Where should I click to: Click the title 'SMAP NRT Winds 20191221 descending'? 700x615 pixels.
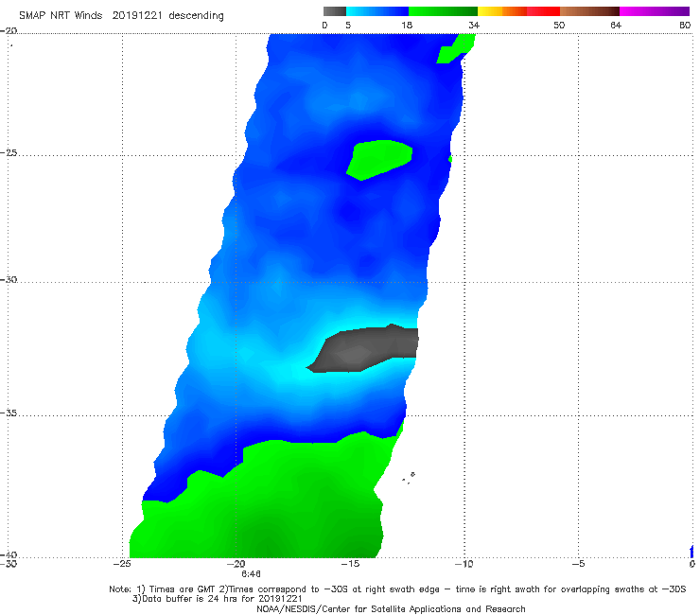coord(121,16)
